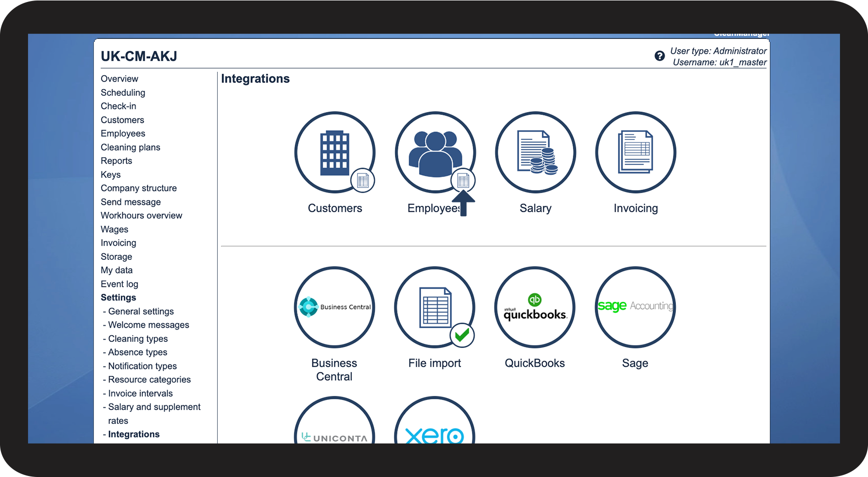Open Cleaning plans
868x477 pixels.
tap(130, 147)
